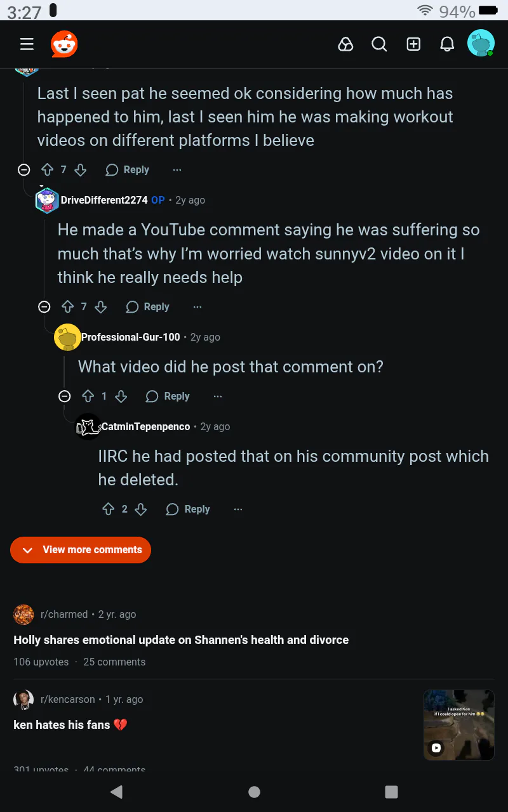The height and width of the screenshot is (812, 508).
Task: Open more options on DriveDifferent2274's comment
Action: coord(197,307)
